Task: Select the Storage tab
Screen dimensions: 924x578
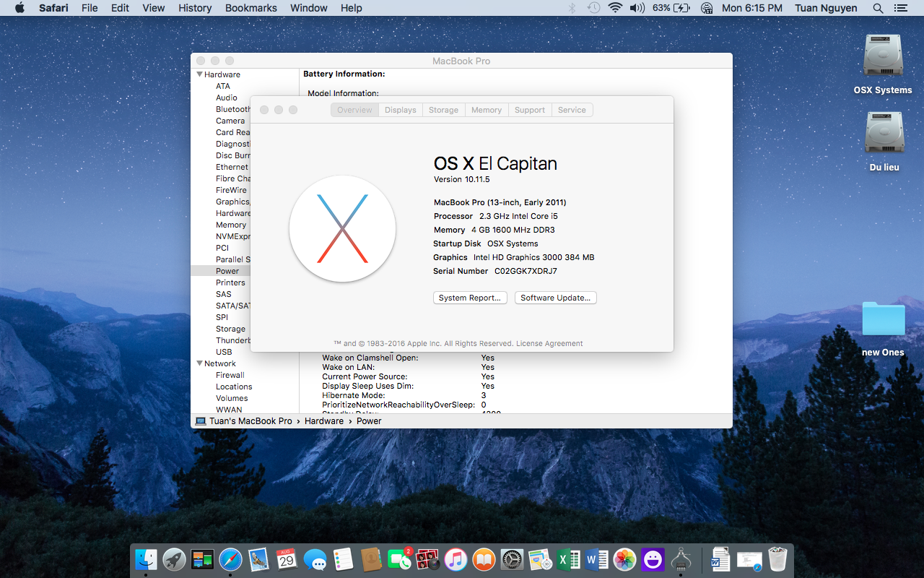Action: (x=443, y=110)
